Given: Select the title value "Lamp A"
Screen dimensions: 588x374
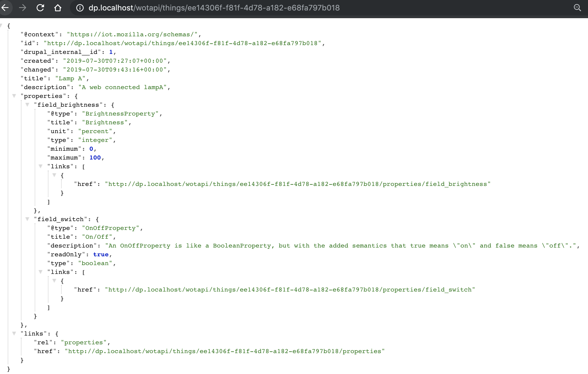Looking at the screenshot, I should pos(70,78).
